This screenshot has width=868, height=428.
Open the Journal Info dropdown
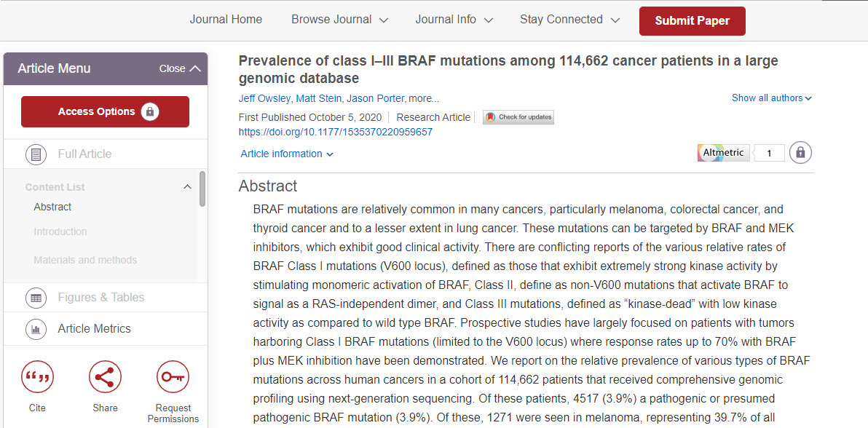click(454, 20)
